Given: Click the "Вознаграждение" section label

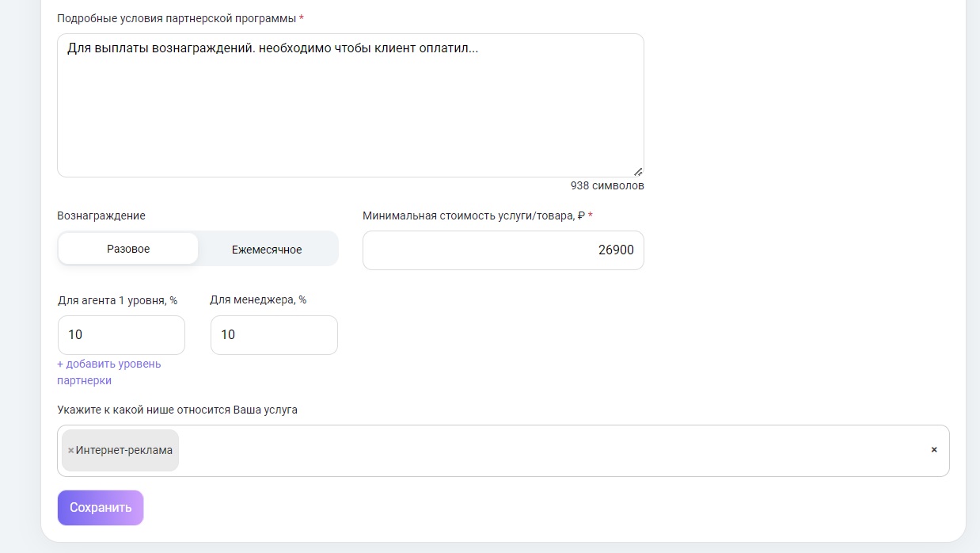Looking at the screenshot, I should [x=101, y=215].
